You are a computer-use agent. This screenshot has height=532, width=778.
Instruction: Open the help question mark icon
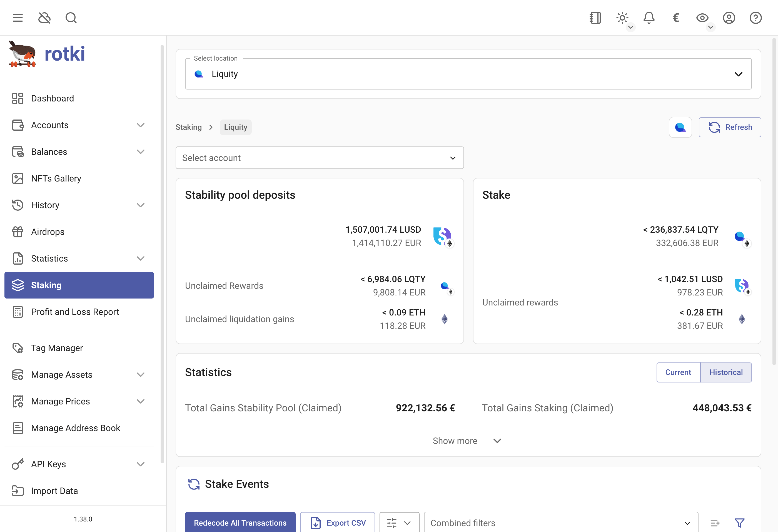[755, 18]
